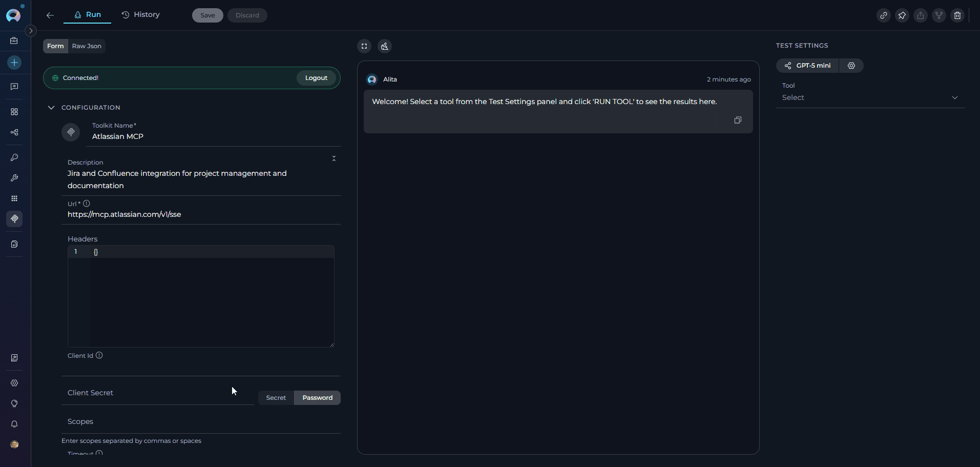
Task: Click the back arrow icon
Action: [50, 15]
